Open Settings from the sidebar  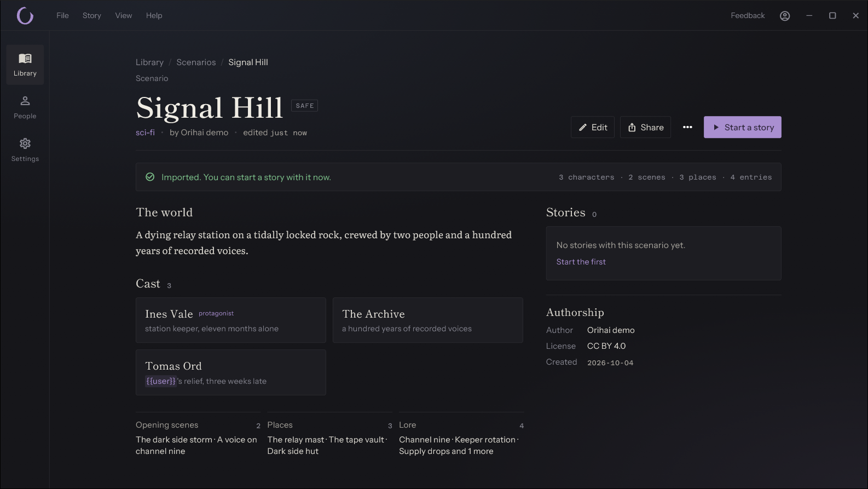tap(25, 150)
